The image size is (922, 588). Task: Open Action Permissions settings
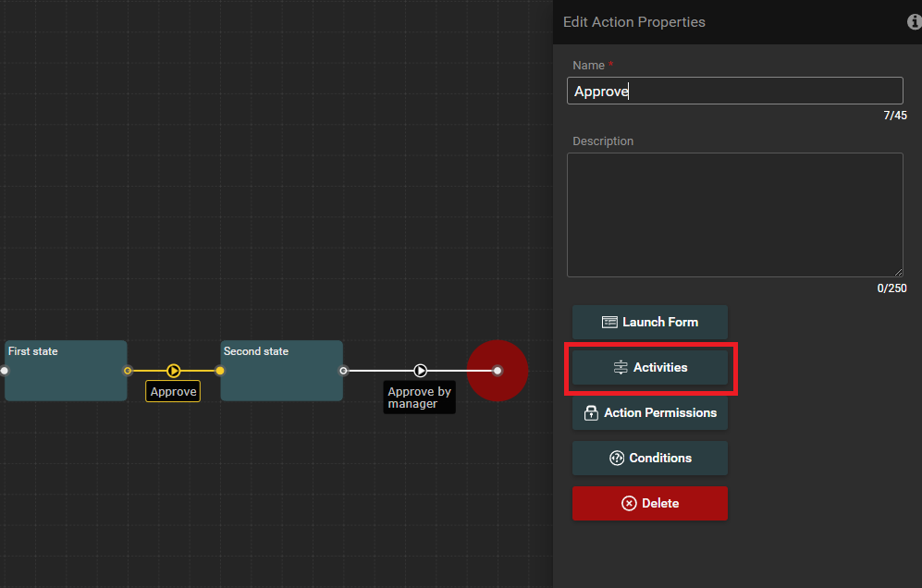point(650,412)
